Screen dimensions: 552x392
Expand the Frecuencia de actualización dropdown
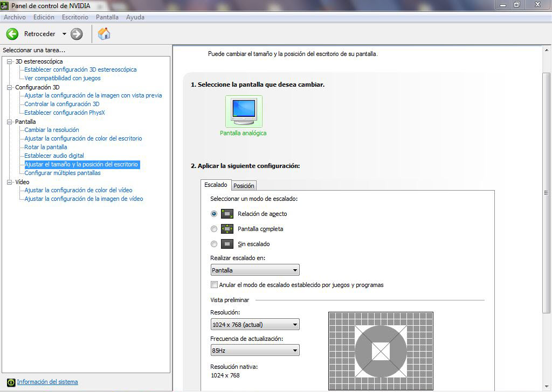click(x=255, y=351)
